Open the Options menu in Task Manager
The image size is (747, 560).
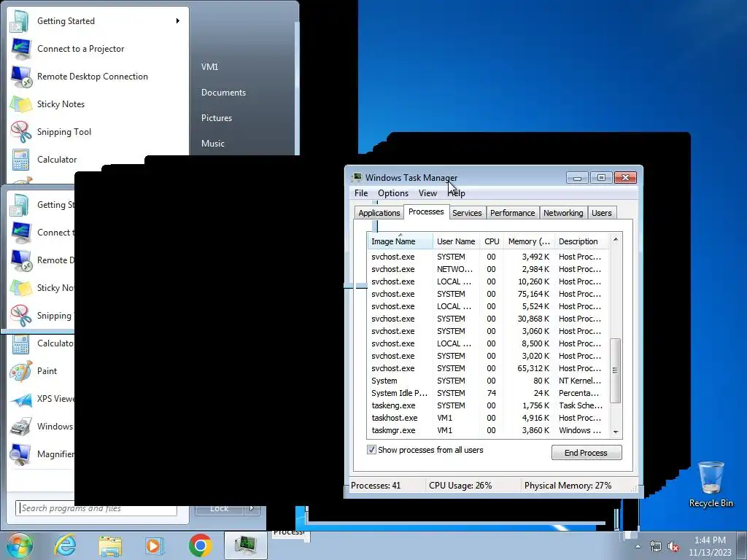[x=393, y=192]
